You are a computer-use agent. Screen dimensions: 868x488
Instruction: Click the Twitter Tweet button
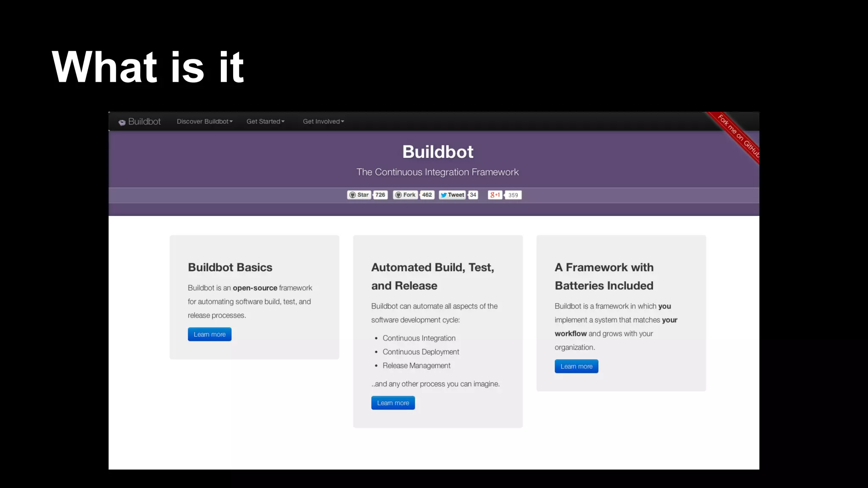[452, 195]
